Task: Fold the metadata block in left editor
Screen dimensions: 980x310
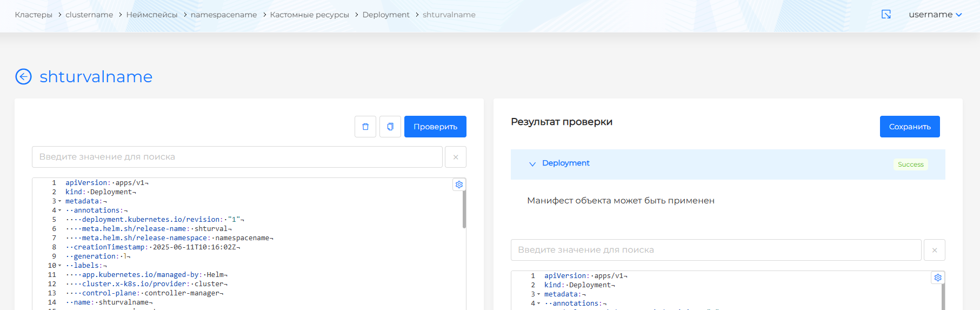Action: click(60, 201)
